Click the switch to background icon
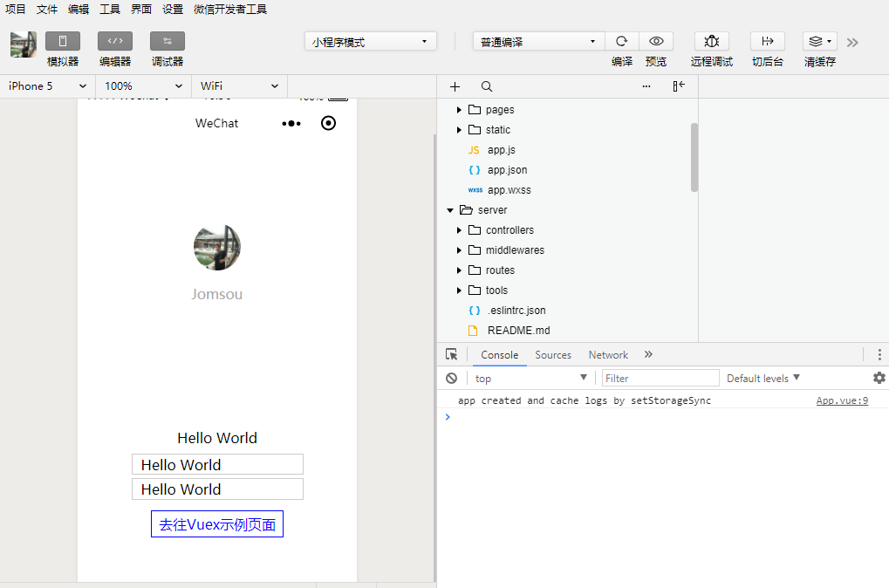Viewport: 889px width, 588px height. (768, 41)
